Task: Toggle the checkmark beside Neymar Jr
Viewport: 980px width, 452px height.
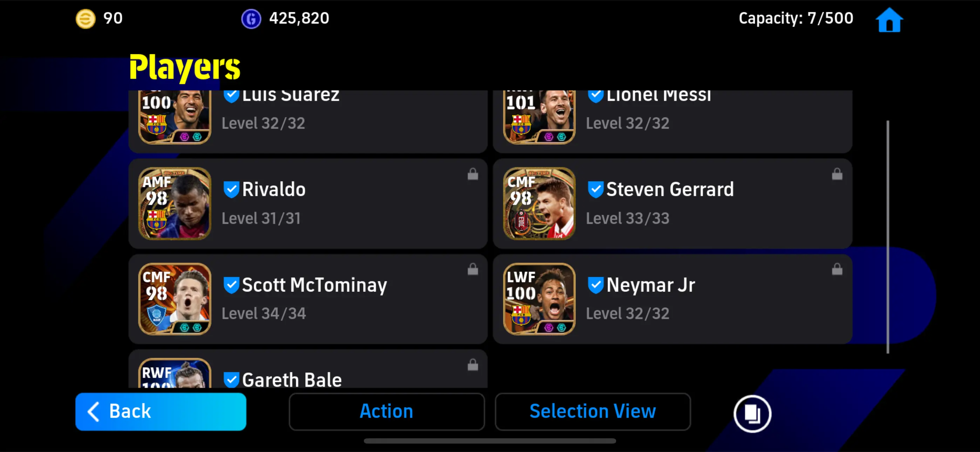Action: (x=596, y=285)
